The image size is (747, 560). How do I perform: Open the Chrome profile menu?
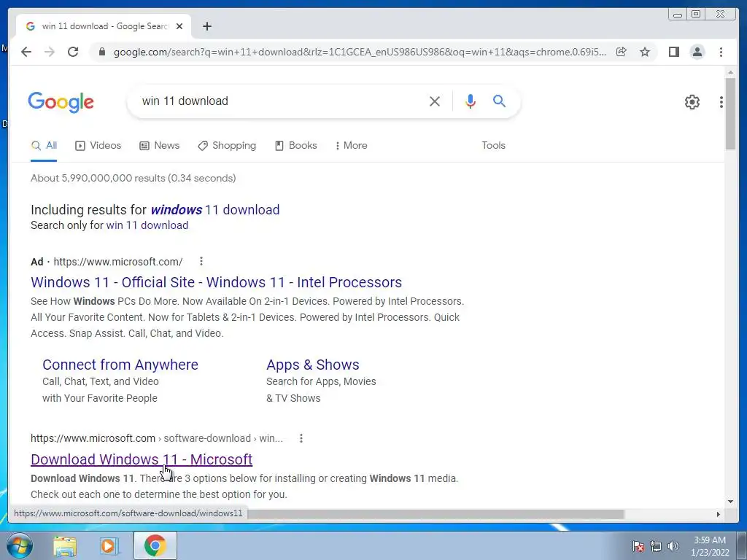pyautogui.click(x=697, y=52)
